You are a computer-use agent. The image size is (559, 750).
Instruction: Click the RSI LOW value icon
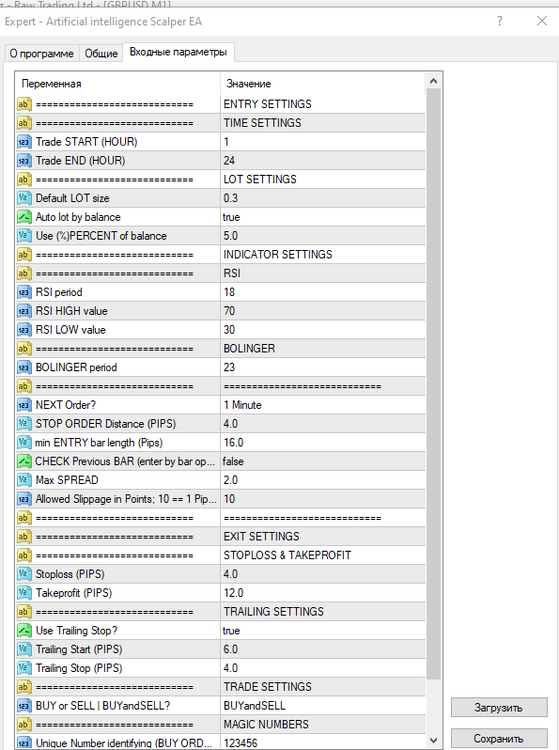point(24,330)
